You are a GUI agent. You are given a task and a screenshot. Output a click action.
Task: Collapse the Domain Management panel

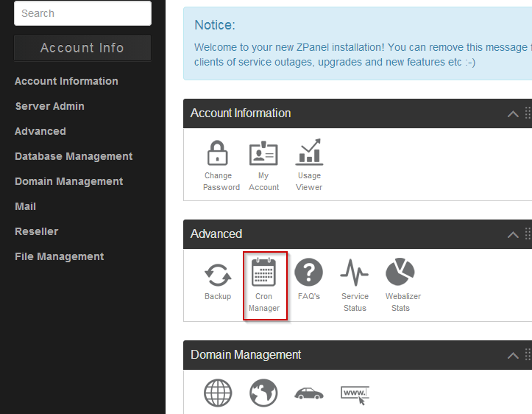tap(513, 355)
